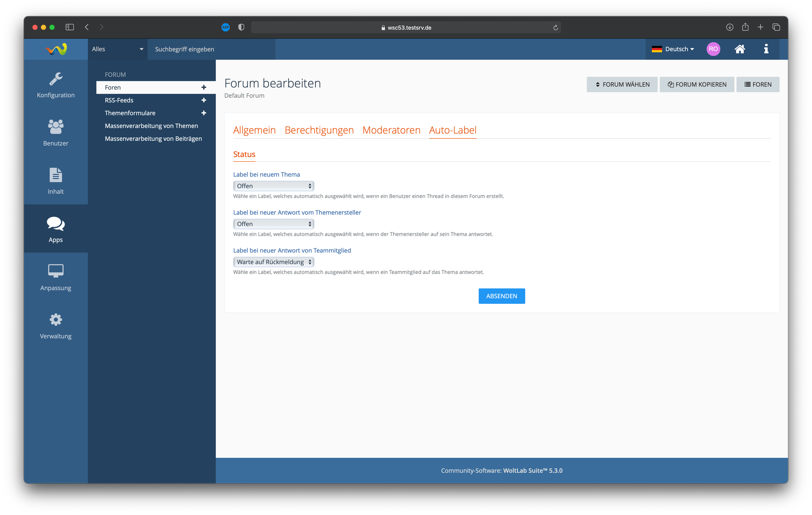Open the Inhalt document section
The height and width of the screenshot is (515, 812).
[x=55, y=181]
